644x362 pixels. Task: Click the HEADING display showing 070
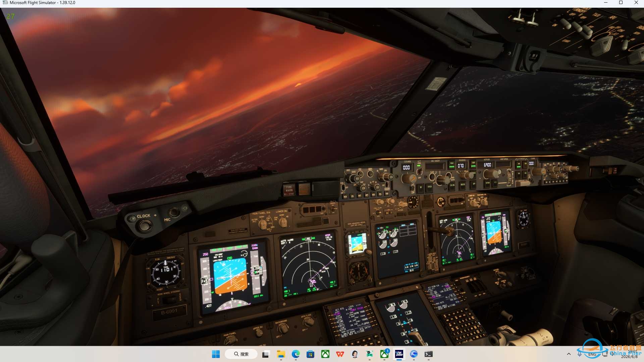[461, 166]
